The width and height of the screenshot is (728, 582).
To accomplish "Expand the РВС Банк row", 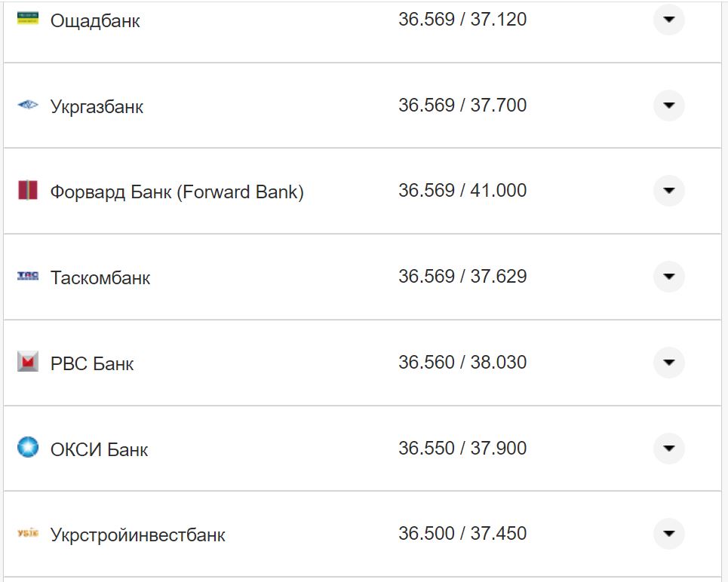I will (668, 363).
